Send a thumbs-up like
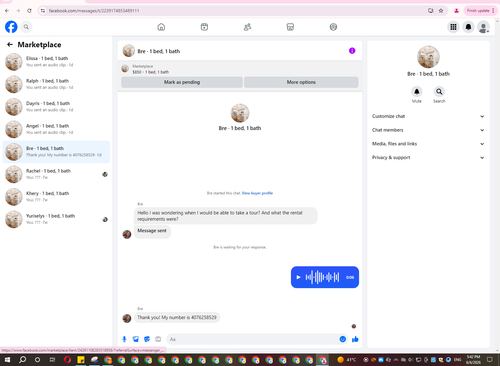 [355, 339]
